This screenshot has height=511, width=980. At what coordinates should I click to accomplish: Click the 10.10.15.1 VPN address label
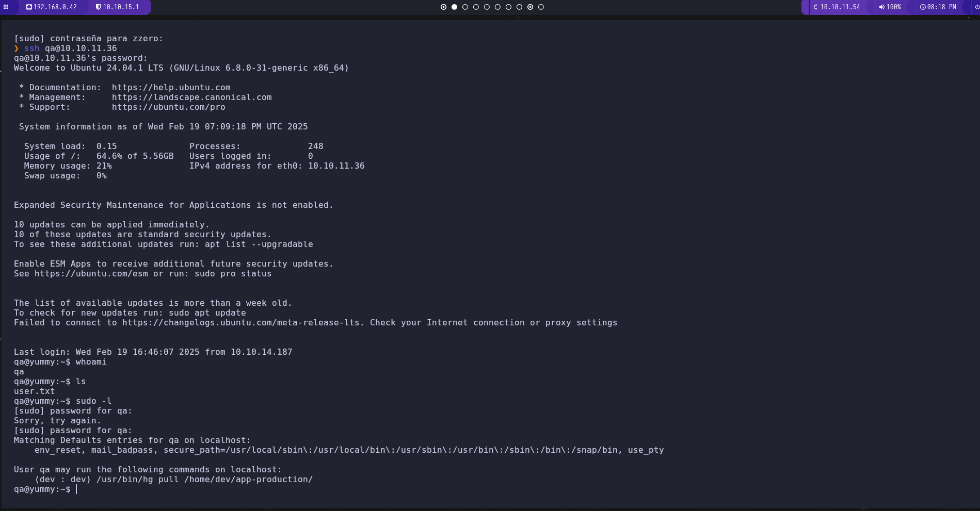point(121,7)
